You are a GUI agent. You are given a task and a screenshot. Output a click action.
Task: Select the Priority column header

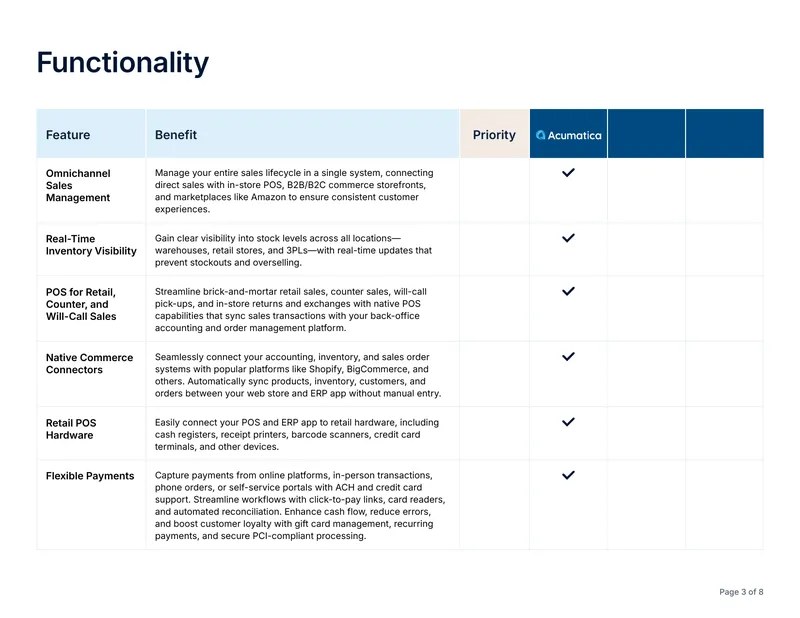click(x=494, y=135)
